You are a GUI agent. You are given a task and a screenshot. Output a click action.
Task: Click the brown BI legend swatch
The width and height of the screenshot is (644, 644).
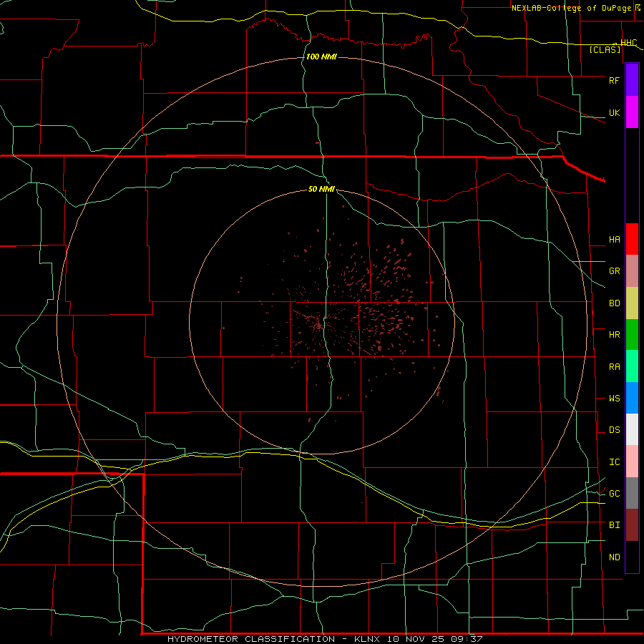point(632,525)
